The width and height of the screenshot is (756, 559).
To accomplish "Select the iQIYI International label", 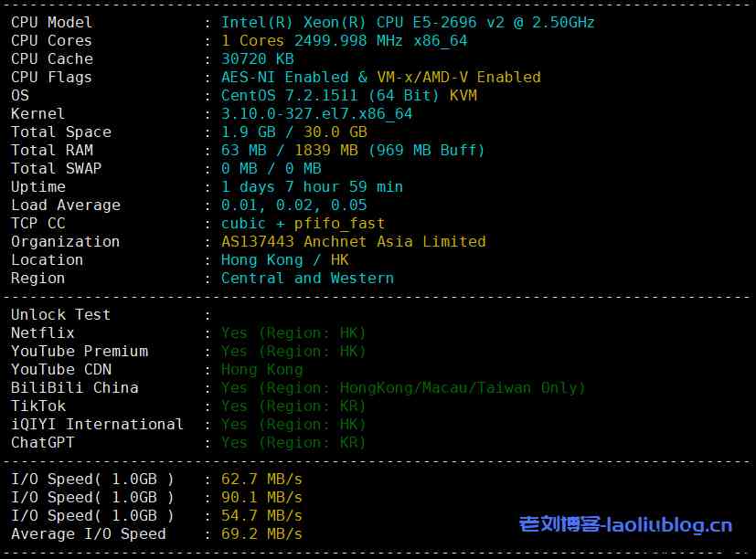I will pos(98,426).
